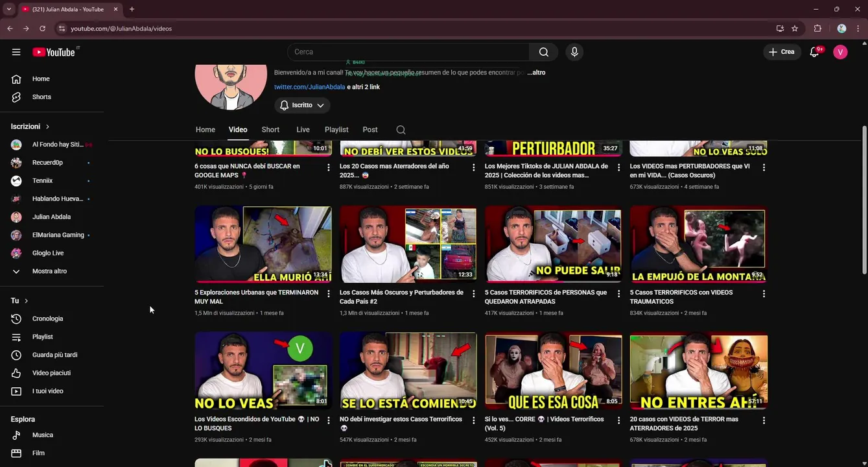The image size is (868, 467).
Task: Open the account avatar menu
Action: pyautogui.click(x=840, y=52)
